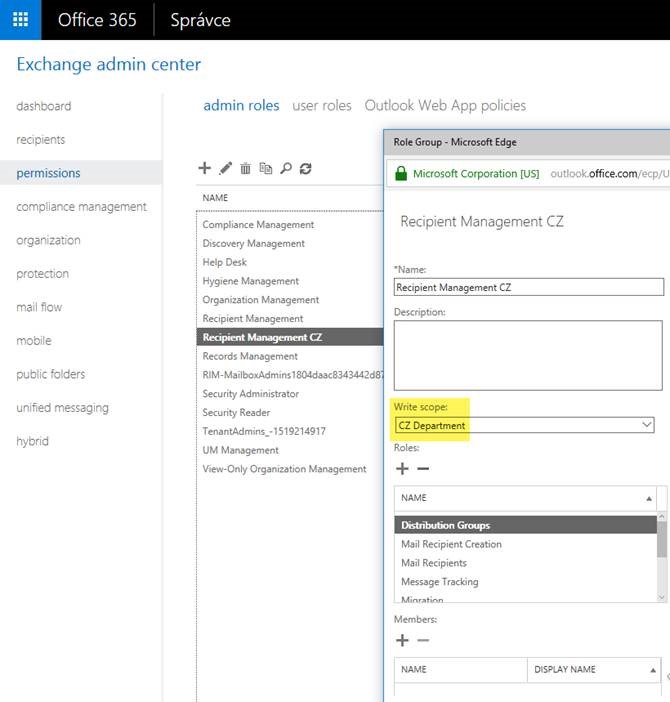Open protection section
The width and height of the screenshot is (670, 702).
tap(43, 274)
